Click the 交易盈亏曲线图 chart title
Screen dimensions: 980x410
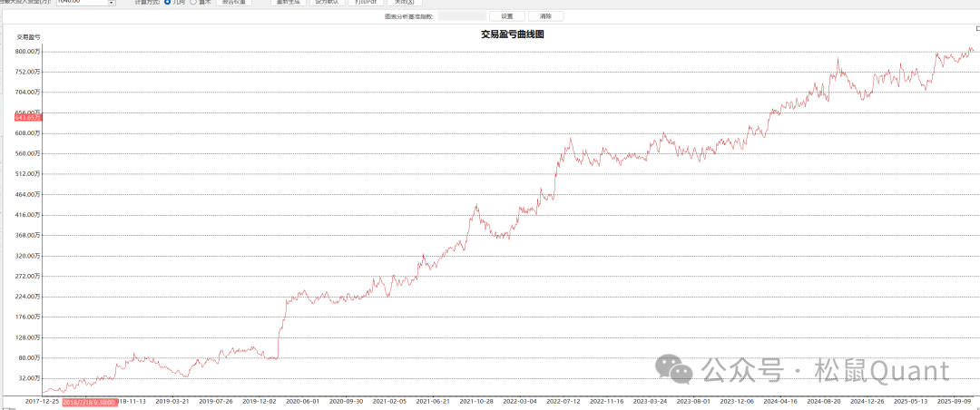(x=512, y=34)
